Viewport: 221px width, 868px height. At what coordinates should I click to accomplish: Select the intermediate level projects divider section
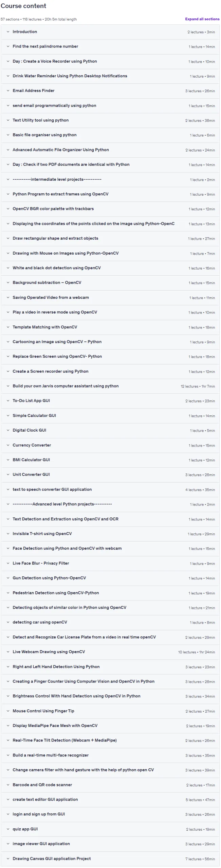coord(110,179)
